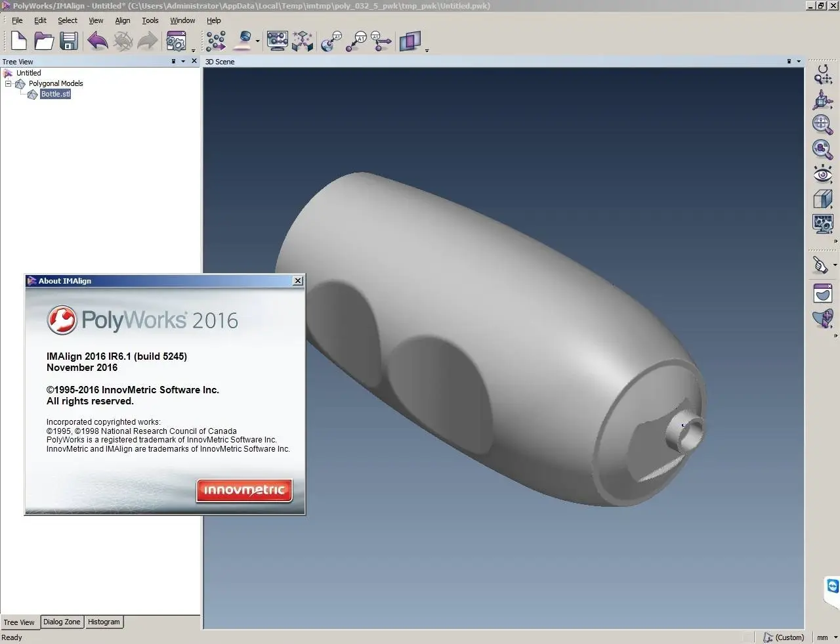840x644 pixels.
Task: Open the Align menu
Action: point(123,20)
